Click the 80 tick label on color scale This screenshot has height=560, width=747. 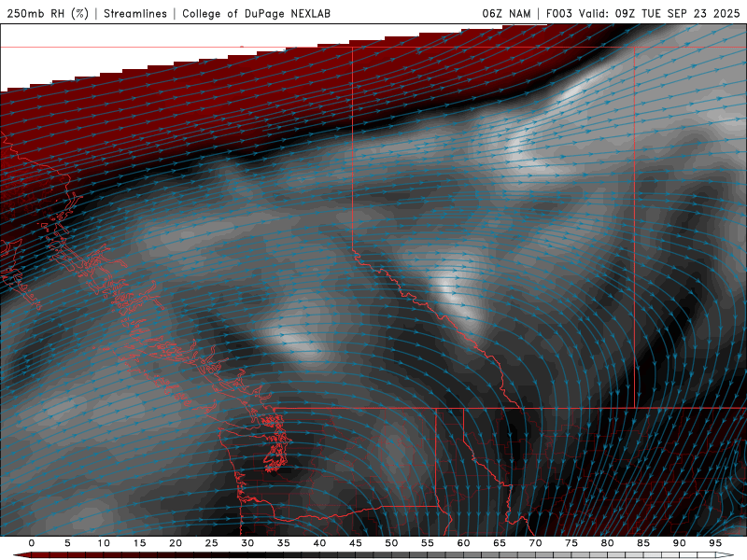tap(607, 543)
